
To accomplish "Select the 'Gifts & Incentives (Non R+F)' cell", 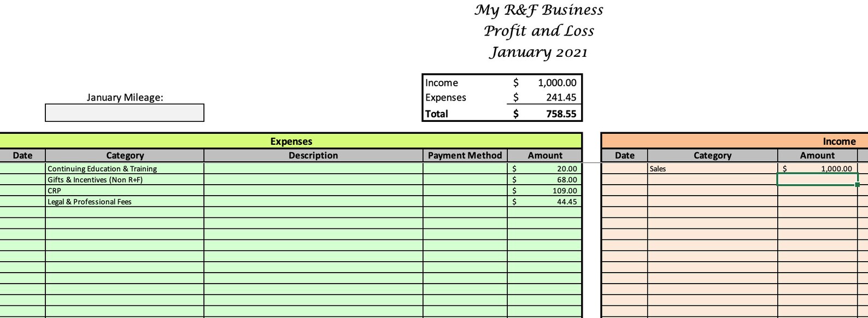I will tap(125, 180).
